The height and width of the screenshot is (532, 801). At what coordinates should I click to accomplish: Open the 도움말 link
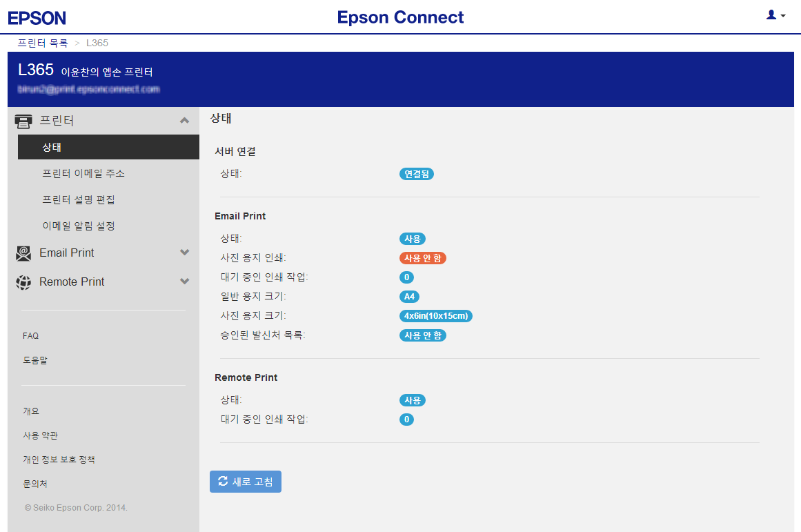(35, 360)
